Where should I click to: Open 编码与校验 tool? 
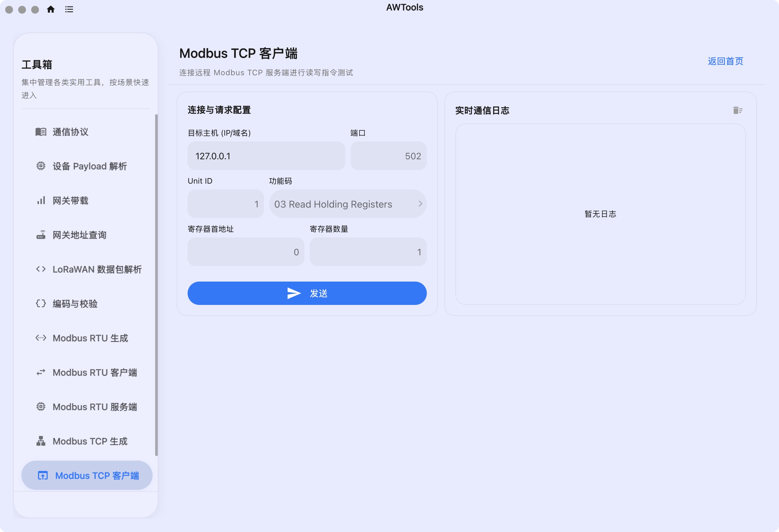(87, 304)
